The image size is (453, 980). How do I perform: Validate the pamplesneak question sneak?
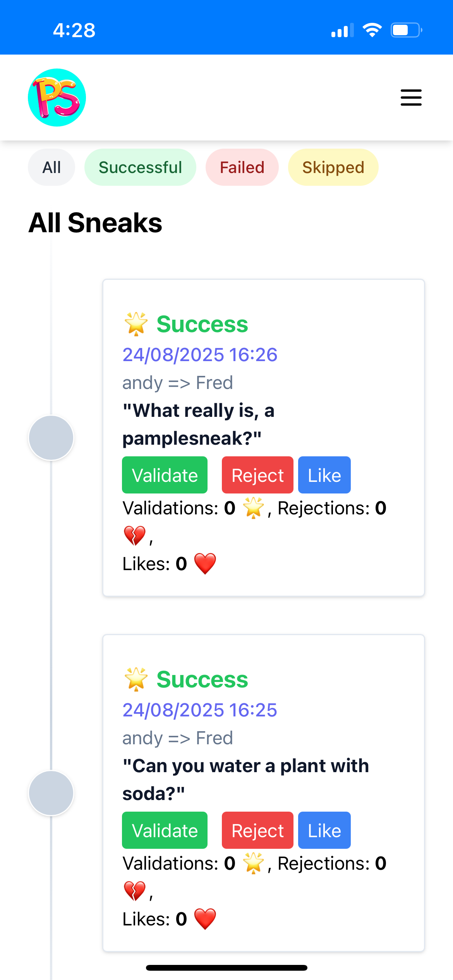pyautogui.click(x=165, y=475)
